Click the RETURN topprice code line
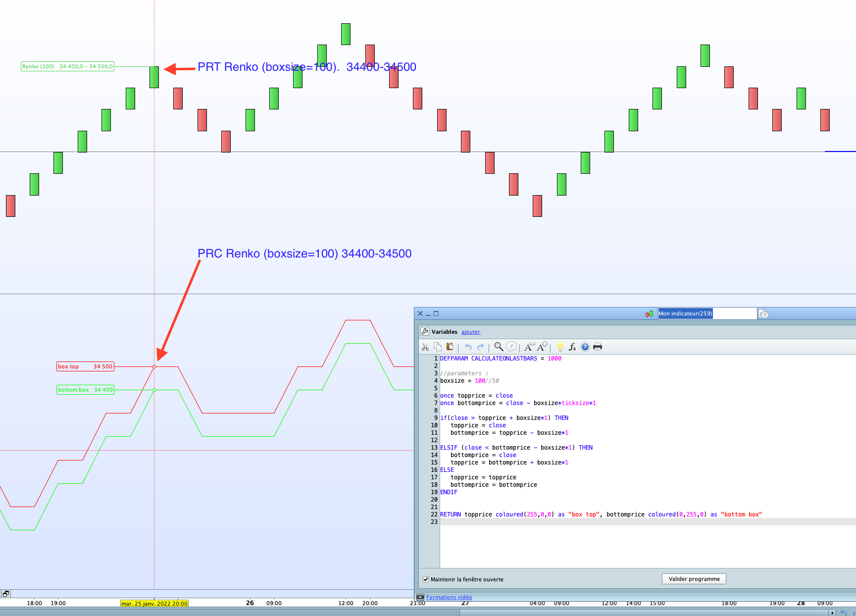The image size is (856, 616). click(x=601, y=514)
